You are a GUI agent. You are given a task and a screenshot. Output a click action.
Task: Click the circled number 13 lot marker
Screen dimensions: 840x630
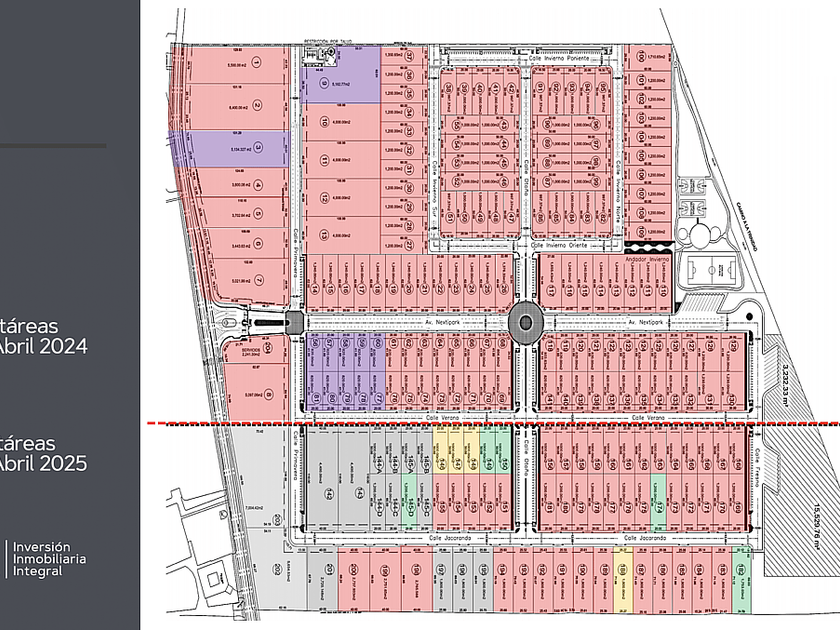point(324,235)
